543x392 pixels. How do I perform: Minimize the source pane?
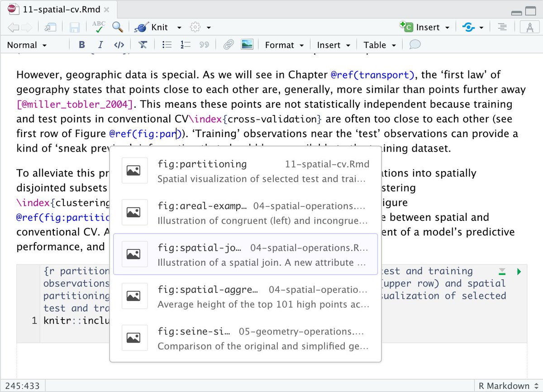(516, 12)
